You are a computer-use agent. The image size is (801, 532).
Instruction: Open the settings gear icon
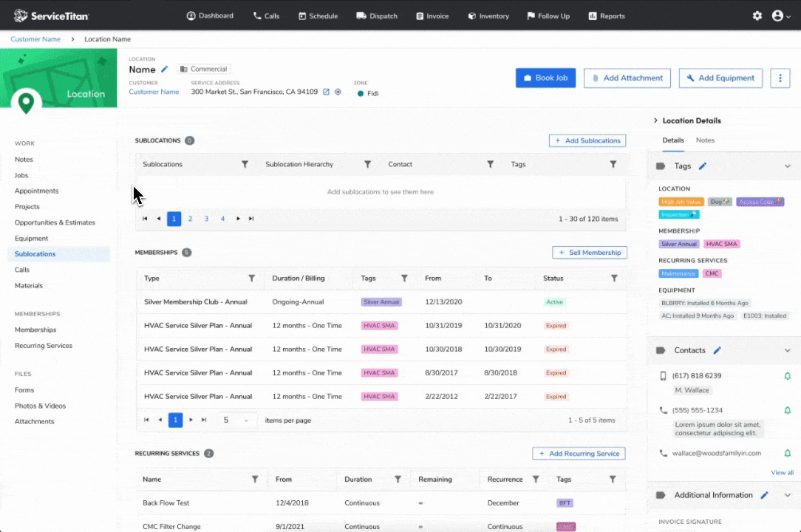[x=757, y=16]
